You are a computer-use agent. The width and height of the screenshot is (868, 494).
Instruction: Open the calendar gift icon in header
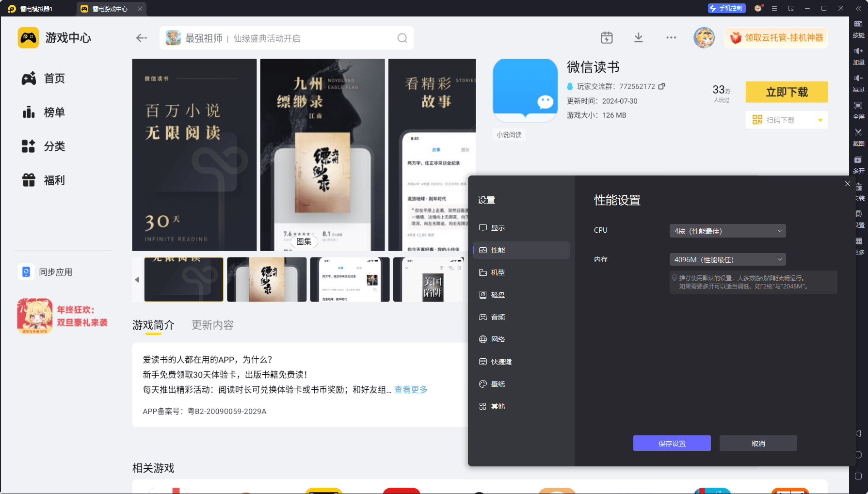click(607, 38)
